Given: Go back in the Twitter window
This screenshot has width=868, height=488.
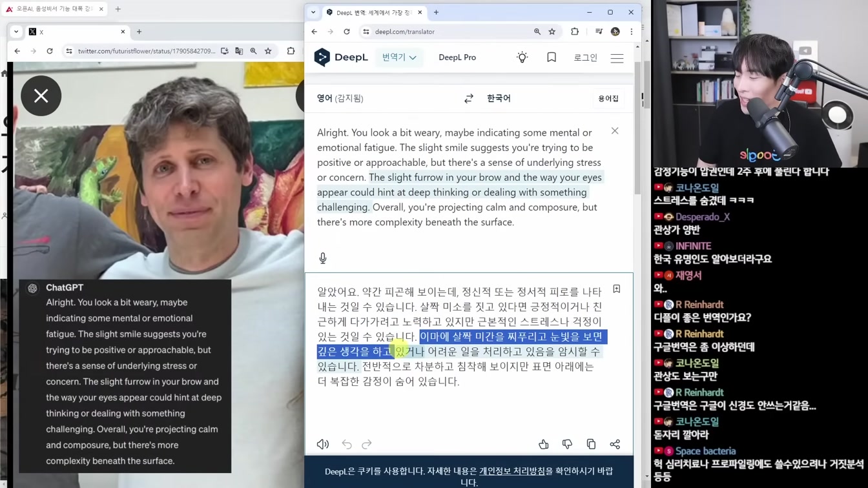Looking at the screenshot, I should [x=17, y=51].
